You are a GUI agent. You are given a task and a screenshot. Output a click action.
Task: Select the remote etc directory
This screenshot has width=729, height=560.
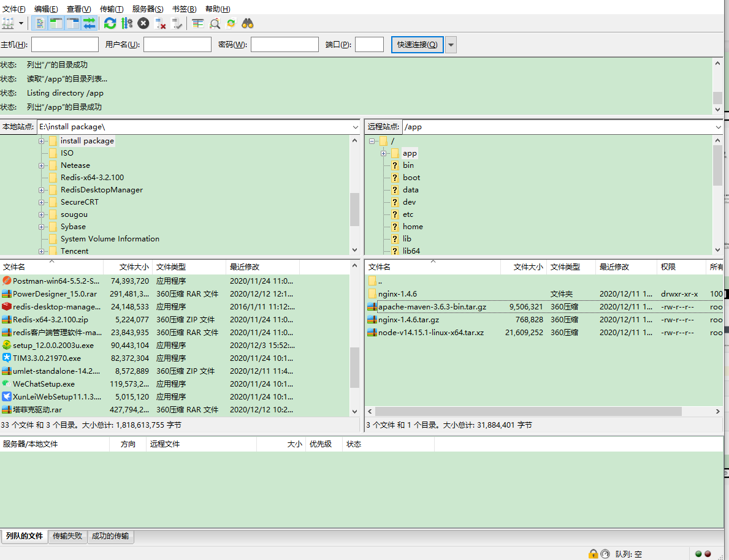tap(408, 214)
